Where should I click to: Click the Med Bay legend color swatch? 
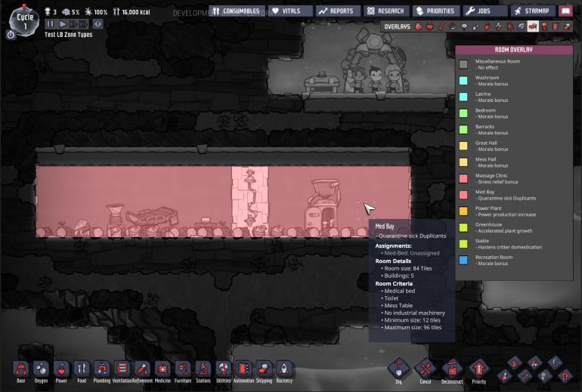[x=463, y=195]
